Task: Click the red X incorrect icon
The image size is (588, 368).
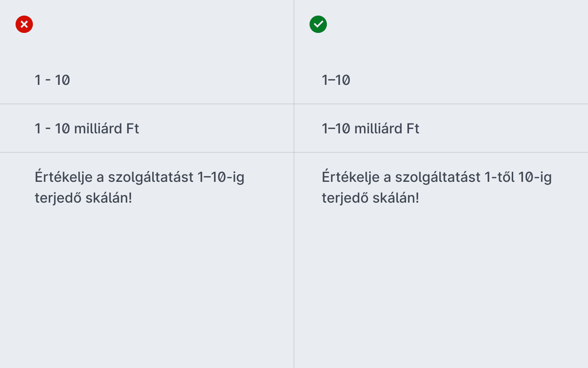Action: [24, 24]
